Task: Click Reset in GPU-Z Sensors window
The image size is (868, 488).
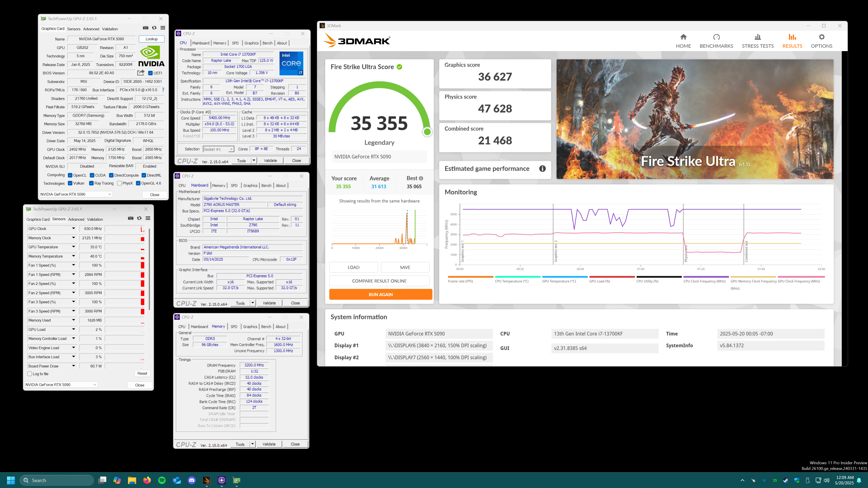Action: pyautogui.click(x=142, y=373)
